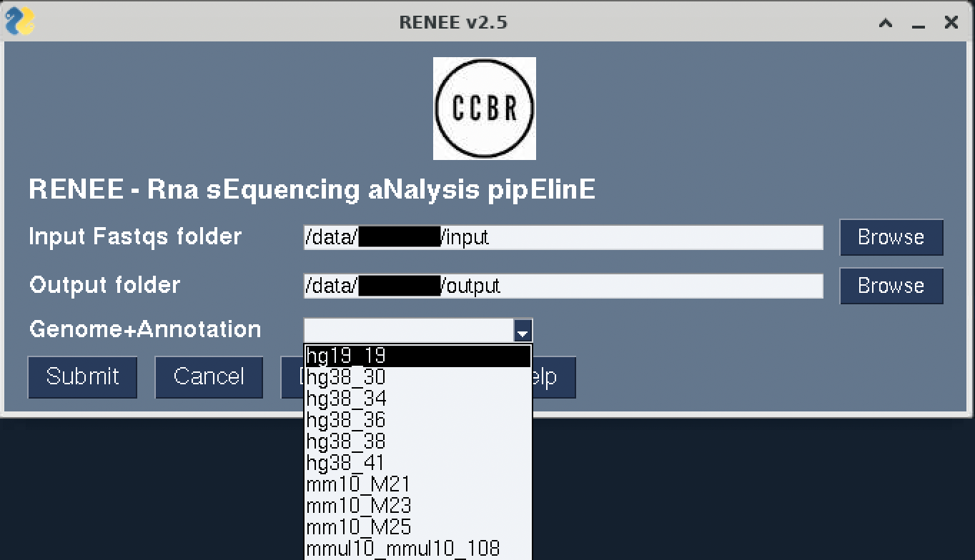Screen dimensions: 975x560
Task: Select mm10_M21 mouse genome option
Action: 418,484
